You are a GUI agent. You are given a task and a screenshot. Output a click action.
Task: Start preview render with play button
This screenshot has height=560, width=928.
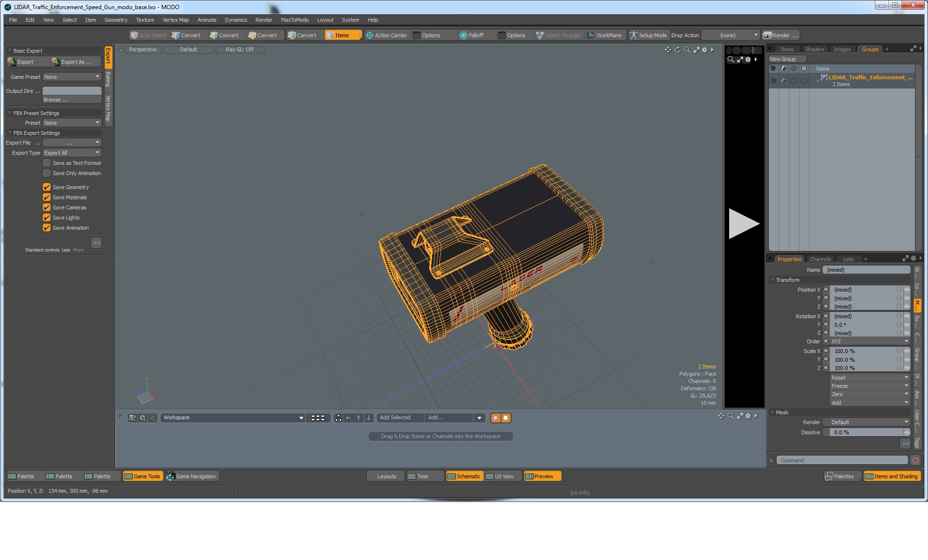tap(744, 223)
